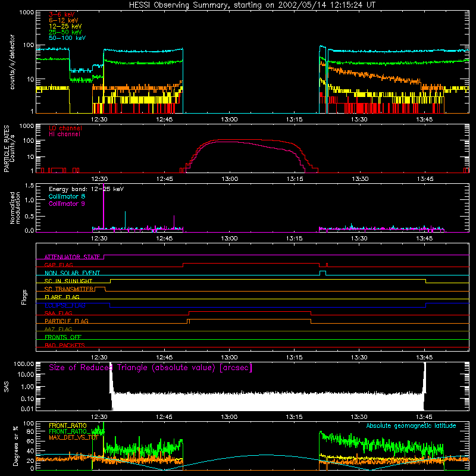Click the "80" tick in bottom panel

30,431
